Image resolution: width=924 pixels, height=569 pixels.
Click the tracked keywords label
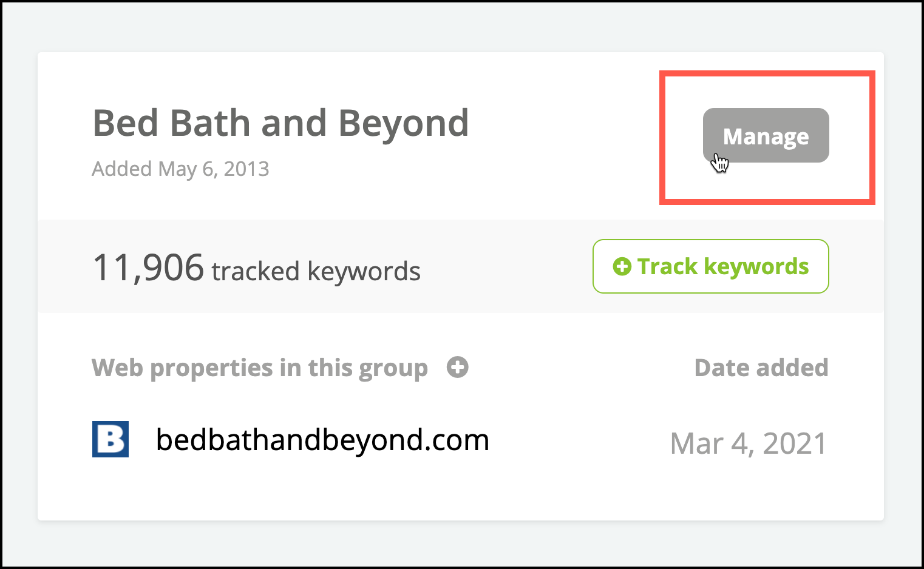coord(316,271)
